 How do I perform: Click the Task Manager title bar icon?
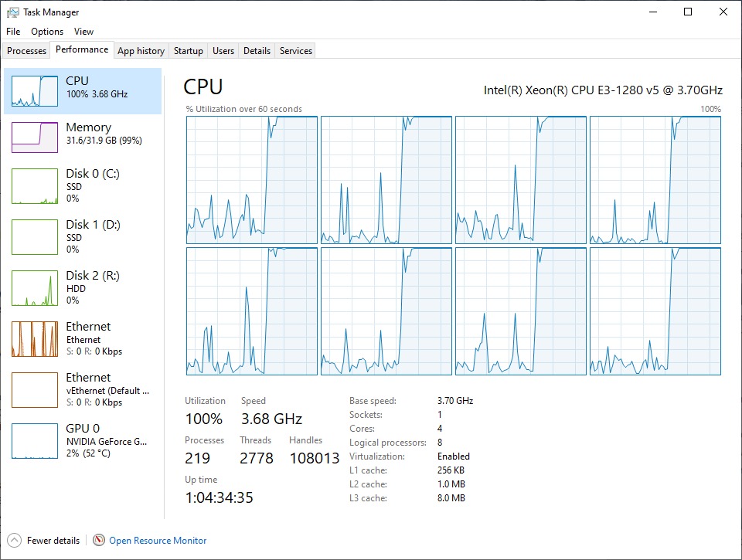click(13, 12)
